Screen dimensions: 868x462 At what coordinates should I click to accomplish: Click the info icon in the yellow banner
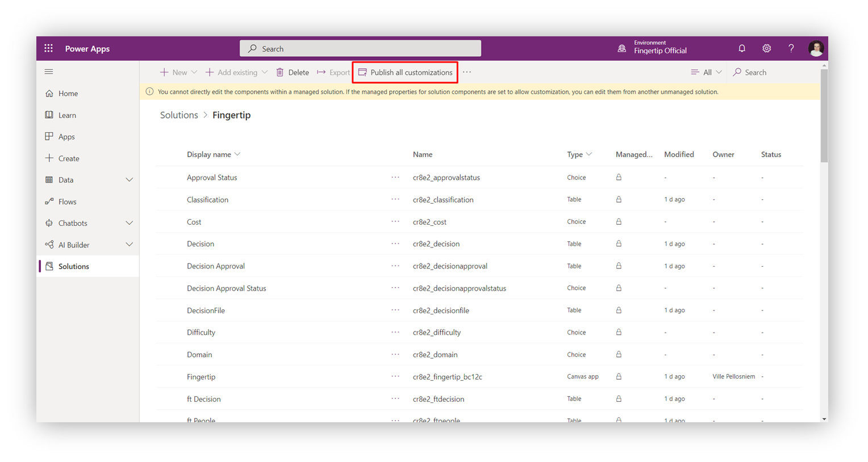[x=149, y=91]
